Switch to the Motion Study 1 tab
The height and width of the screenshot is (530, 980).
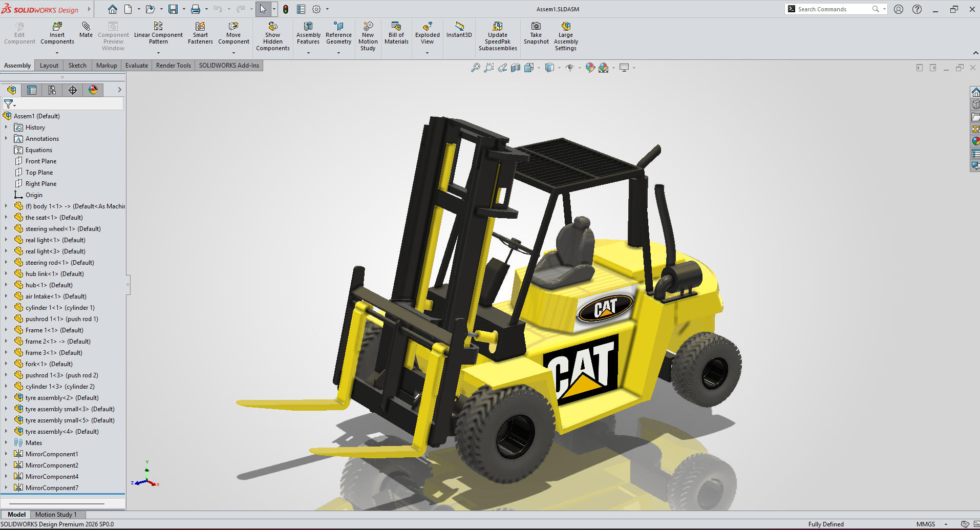[56, 515]
